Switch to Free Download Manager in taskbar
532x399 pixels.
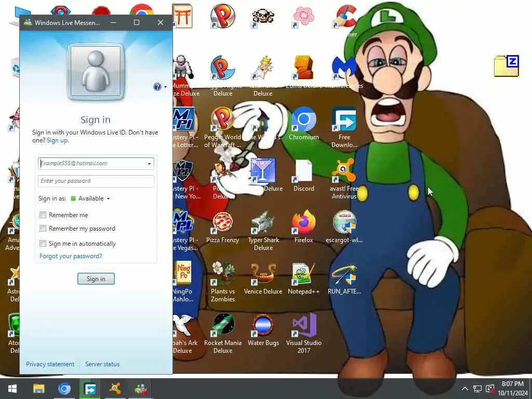coord(89,389)
